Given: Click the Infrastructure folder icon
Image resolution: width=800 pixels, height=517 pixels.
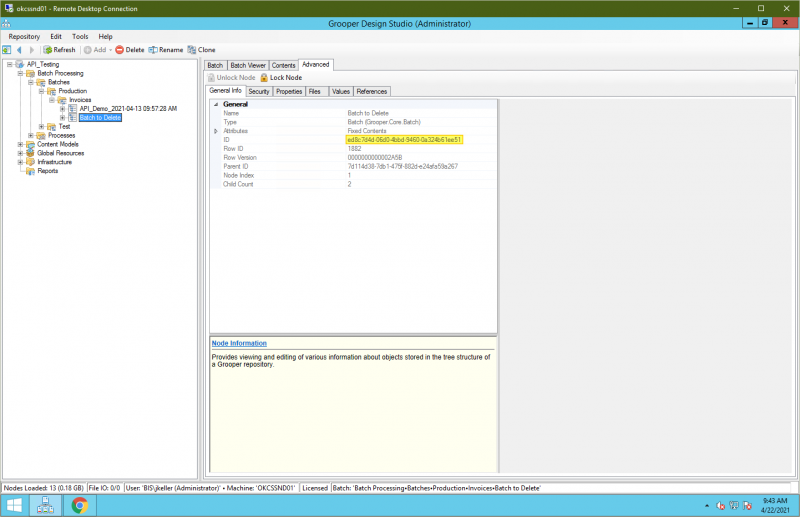Looking at the screenshot, I should 31,162.
